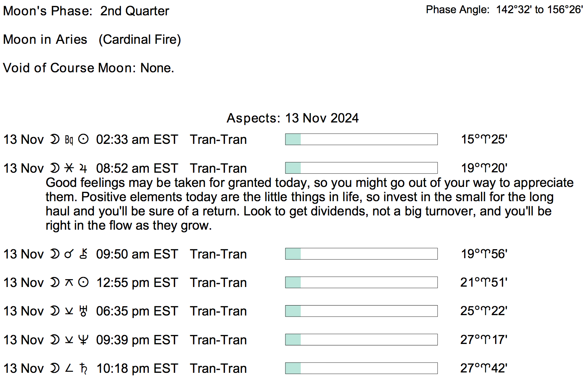588x381 pixels.
Task: Click the semisquare symbol beside Saturn
Action: pyautogui.click(x=69, y=368)
